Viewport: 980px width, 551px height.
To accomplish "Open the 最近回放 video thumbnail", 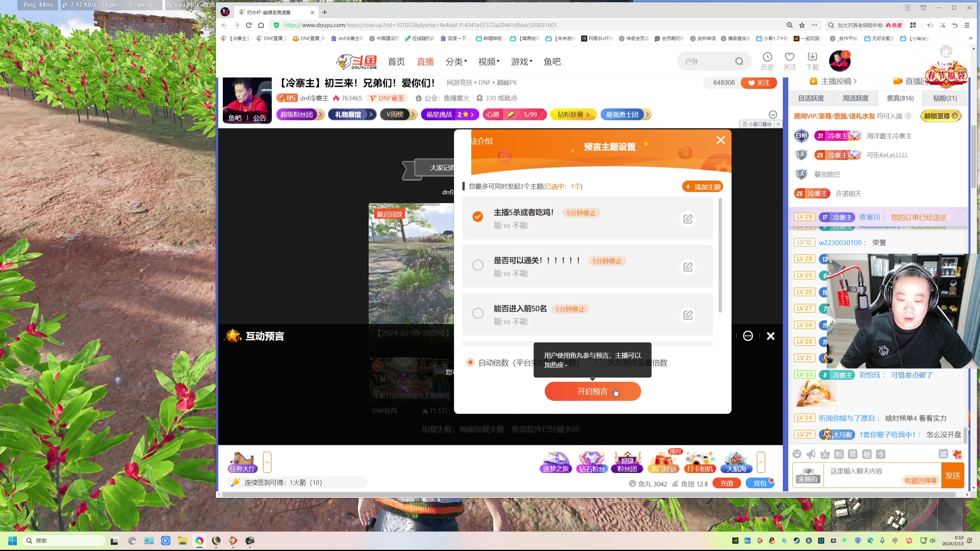I will coord(411,264).
